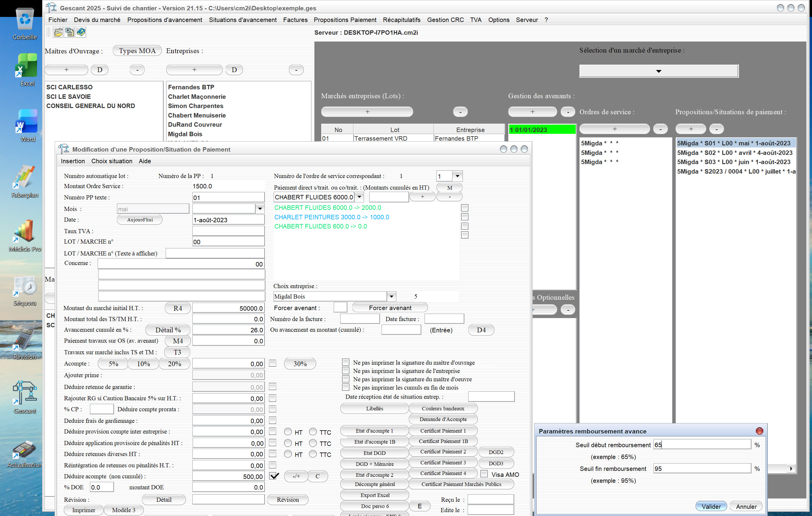Image resolution: width=812 pixels, height=516 pixels.
Task: Click the Valider button
Action: point(711,507)
